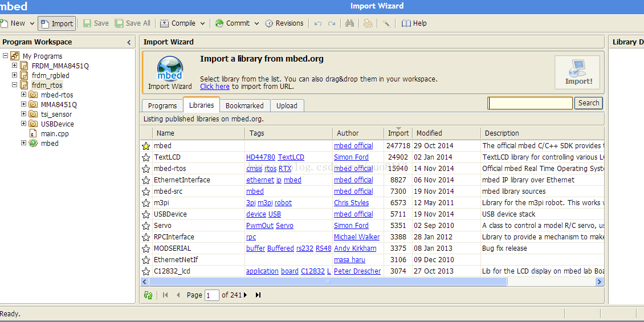The width and height of the screenshot is (644, 322).
Task: Bookmark the TextLCD library star
Action: [146, 157]
